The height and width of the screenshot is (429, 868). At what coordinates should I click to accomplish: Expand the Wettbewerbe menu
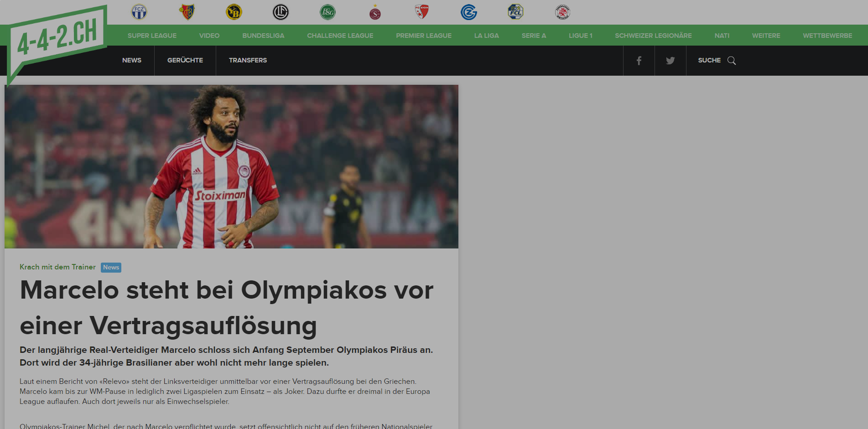(x=827, y=36)
